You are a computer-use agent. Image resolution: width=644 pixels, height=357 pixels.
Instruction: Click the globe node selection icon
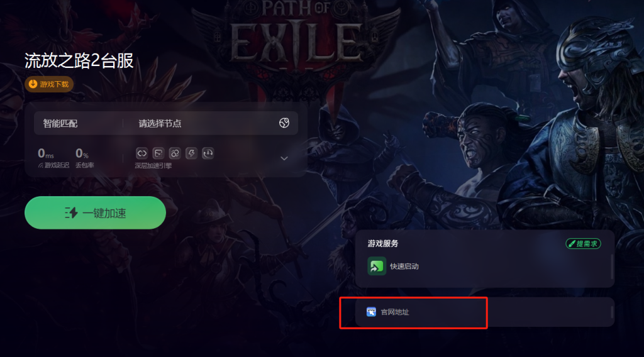point(284,123)
